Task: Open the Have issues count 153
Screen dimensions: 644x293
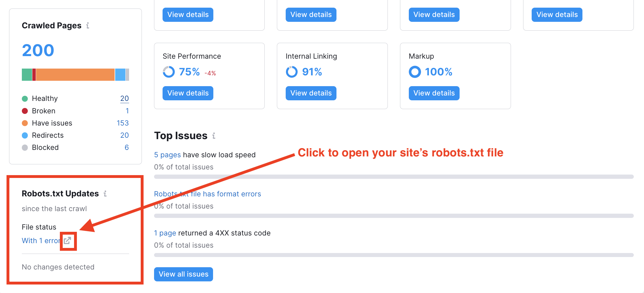Action: [123, 123]
